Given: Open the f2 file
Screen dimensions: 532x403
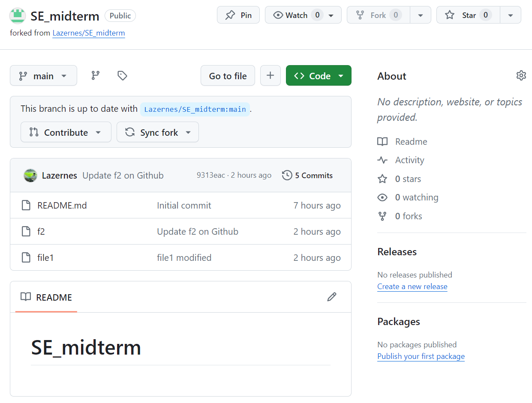Looking at the screenshot, I should tap(41, 232).
